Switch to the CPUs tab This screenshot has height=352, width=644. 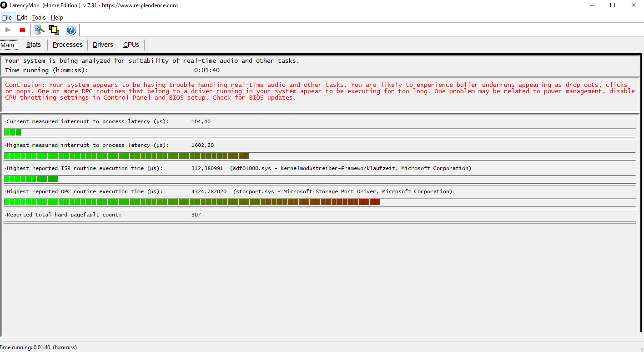pos(131,45)
